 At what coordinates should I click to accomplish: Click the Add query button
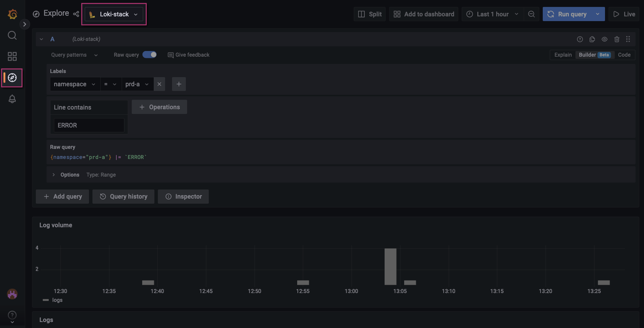point(62,196)
